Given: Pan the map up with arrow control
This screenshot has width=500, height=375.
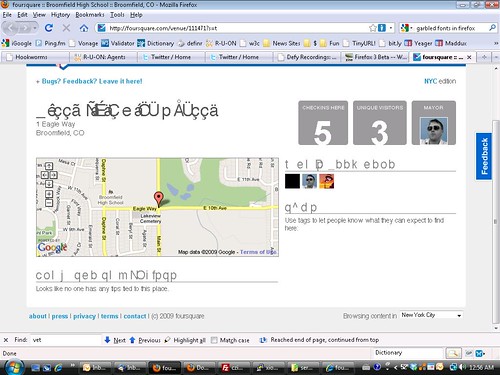Looking at the screenshot, I should [49, 166].
